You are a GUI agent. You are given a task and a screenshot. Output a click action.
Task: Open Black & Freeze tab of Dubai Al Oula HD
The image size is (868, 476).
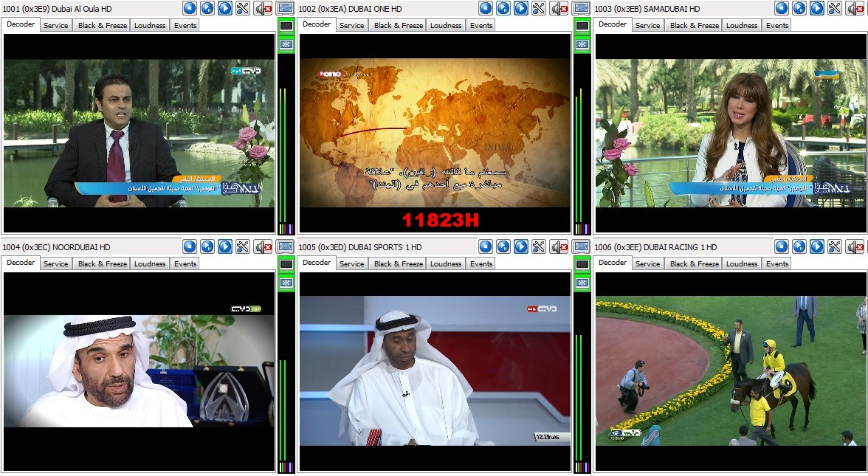[x=103, y=25]
